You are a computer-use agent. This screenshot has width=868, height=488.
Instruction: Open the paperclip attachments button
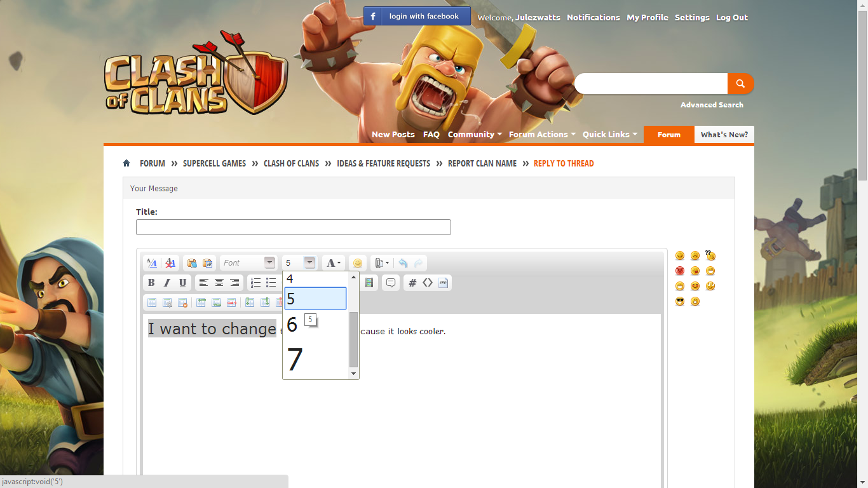381,263
